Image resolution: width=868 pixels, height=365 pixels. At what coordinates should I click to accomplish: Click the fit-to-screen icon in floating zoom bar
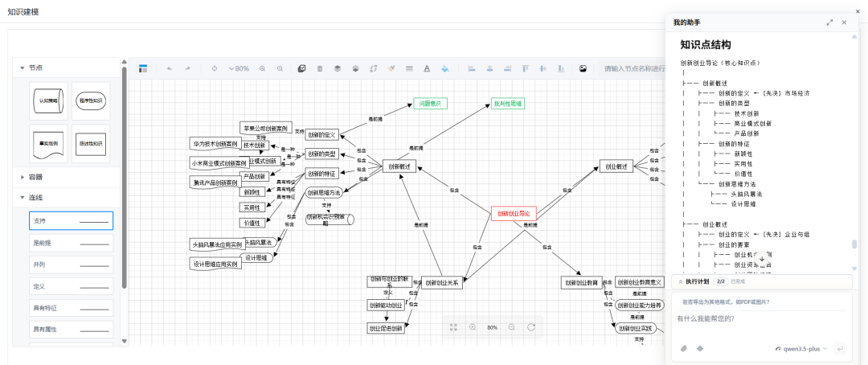click(x=453, y=327)
